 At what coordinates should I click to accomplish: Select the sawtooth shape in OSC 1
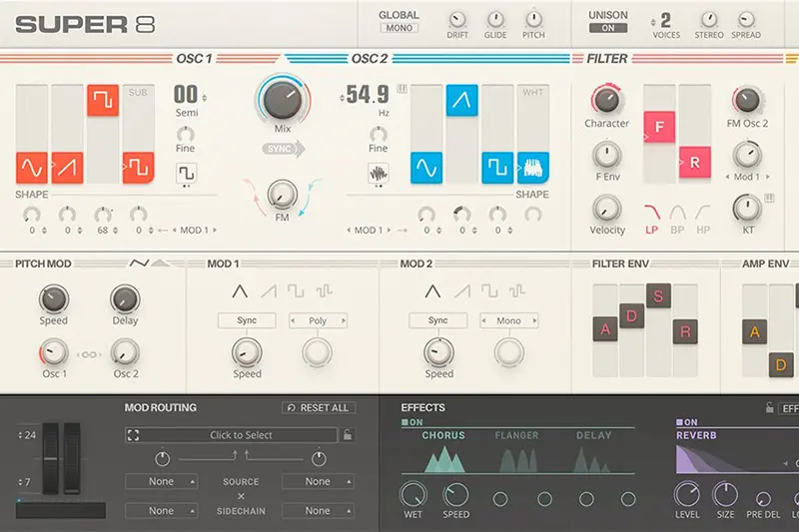point(67,167)
